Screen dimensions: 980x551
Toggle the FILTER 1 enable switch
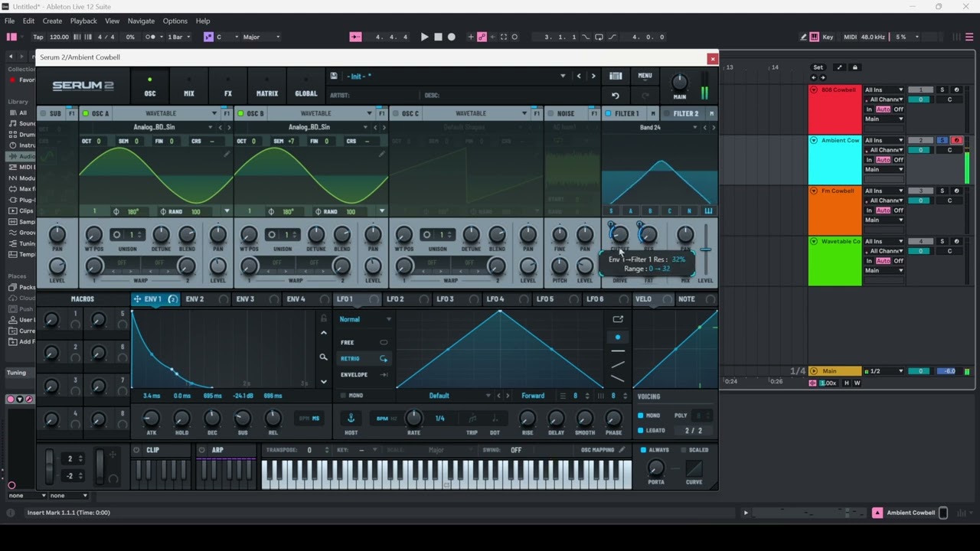click(609, 113)
